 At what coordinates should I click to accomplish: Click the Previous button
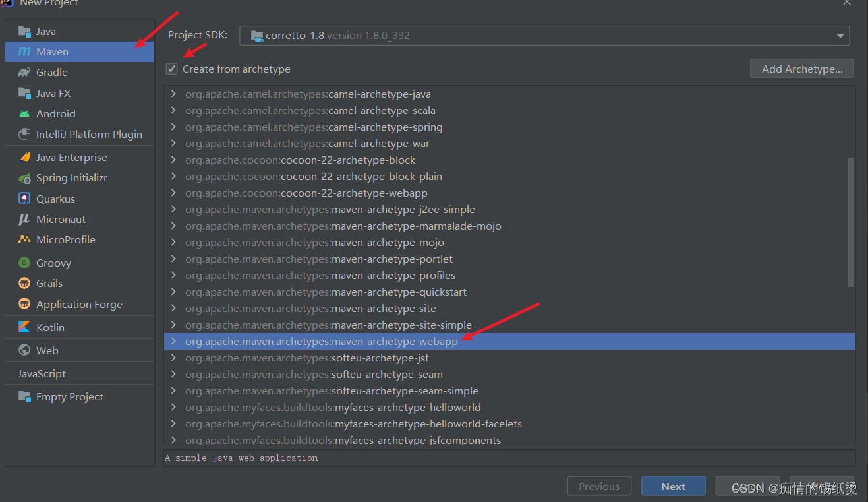[599, 486]
